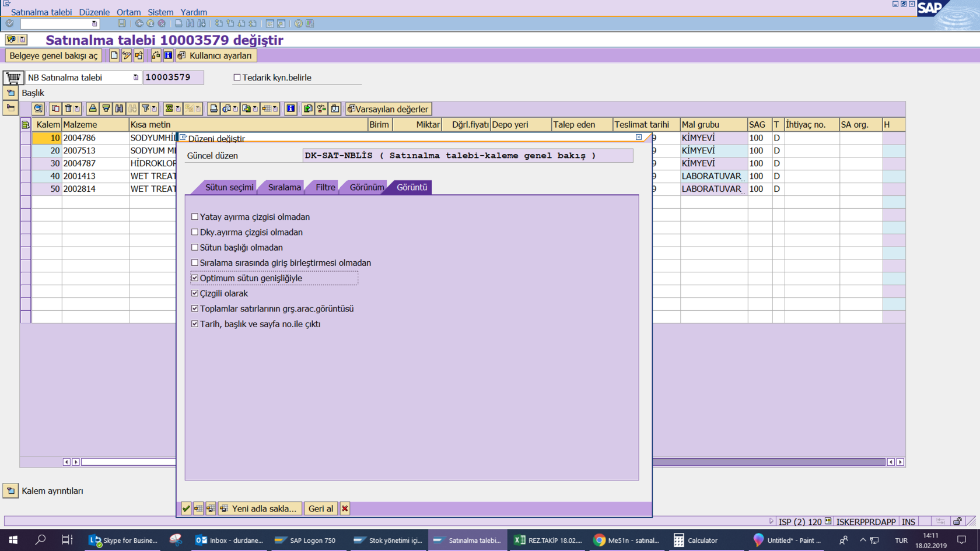Switch to the 'Görünüm' tab
The height and width of the screenshot is (551, 980).
[x=367, y=187]
